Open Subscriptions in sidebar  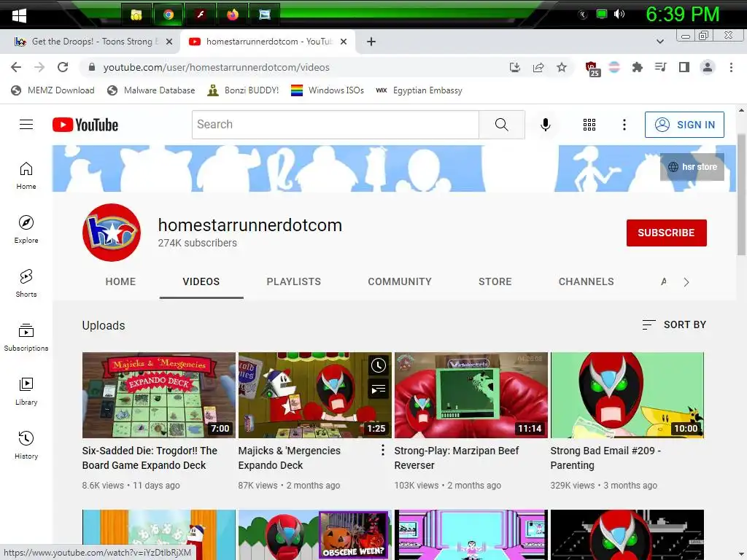click(x=26, y=337)
